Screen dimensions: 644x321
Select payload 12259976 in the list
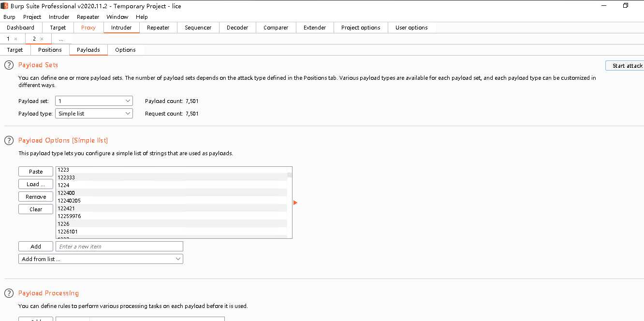(x=172, y=216)
